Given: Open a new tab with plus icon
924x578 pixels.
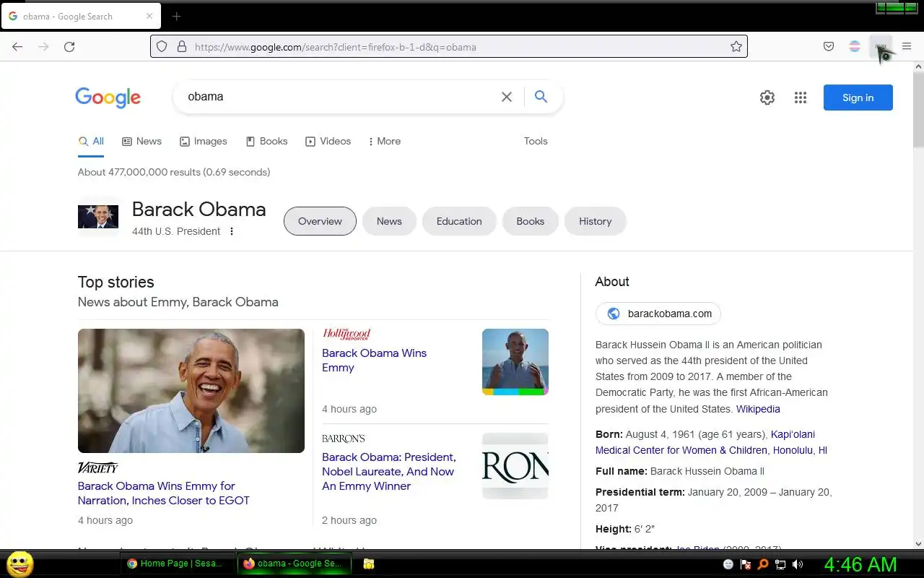Looking at the screenshot, I should pyautogui.click(x=176, y=16).
